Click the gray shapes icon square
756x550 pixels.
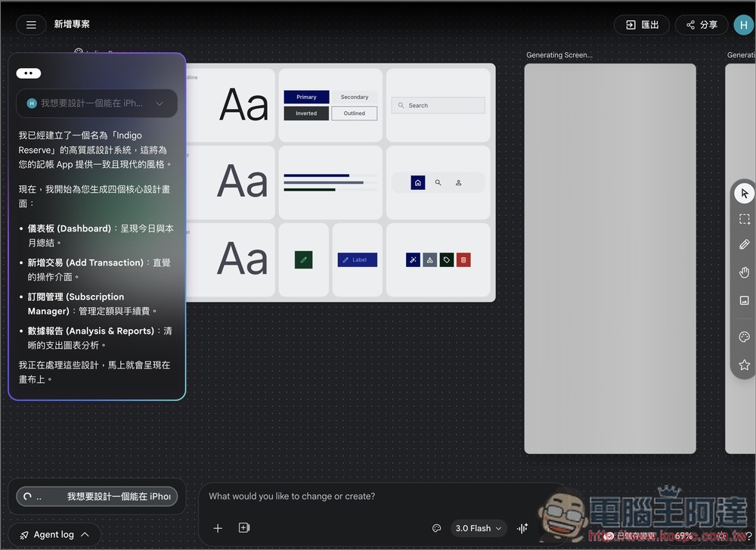(429, 260)
